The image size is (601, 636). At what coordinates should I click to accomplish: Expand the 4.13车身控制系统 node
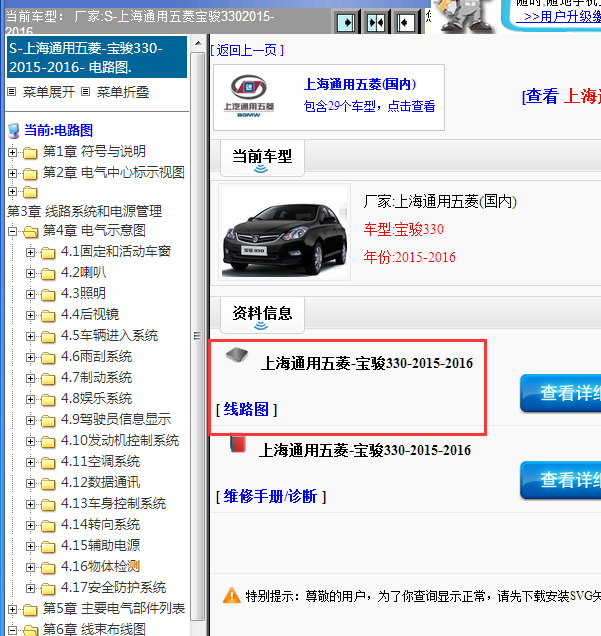pyautogui.click(x=30, y=505)
